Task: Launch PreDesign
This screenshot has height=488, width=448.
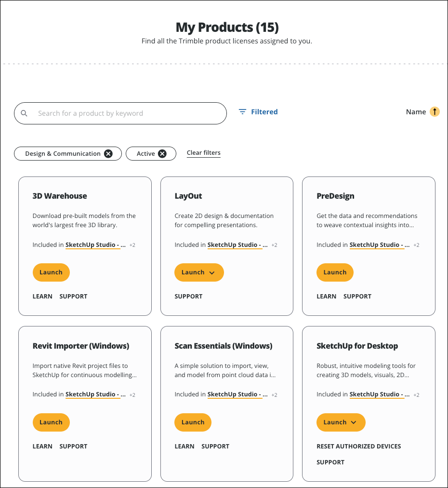Action: (335, 272)
